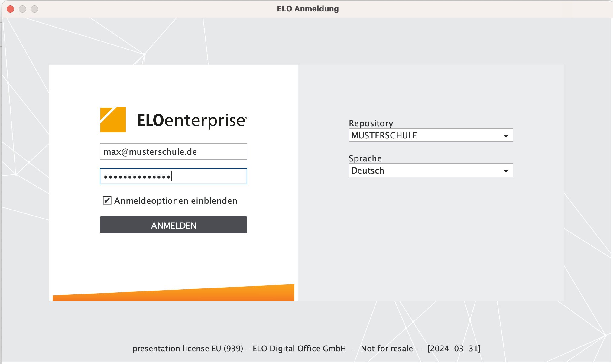Open the Repository dropdown showing MUSTERSCHULE

click(x=426, y=135)
